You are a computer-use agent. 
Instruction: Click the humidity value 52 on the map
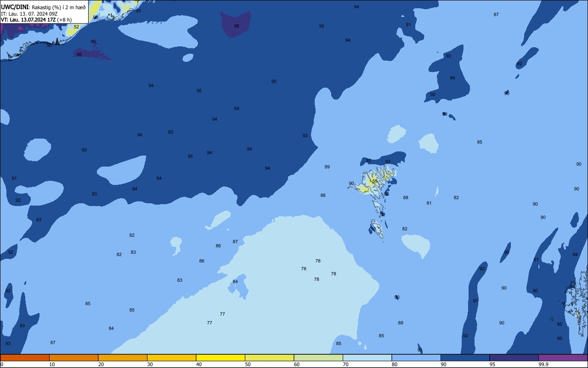coord(76,27)
